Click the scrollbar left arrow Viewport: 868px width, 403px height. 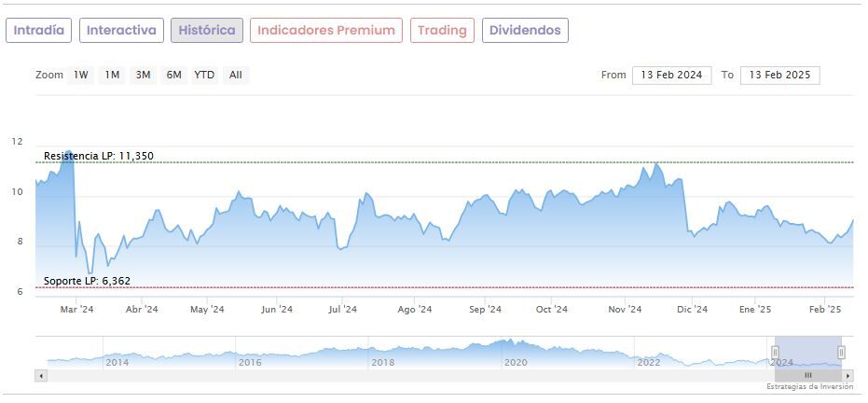(x=40, y=375)
